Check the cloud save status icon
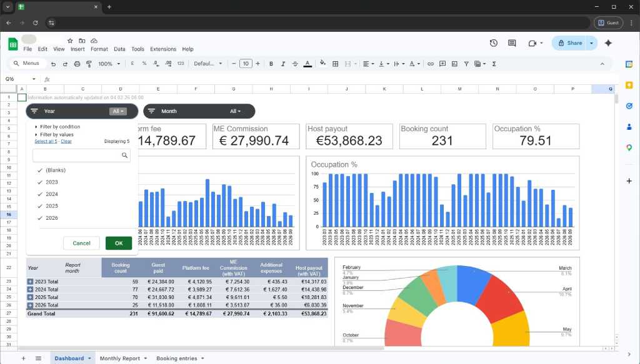 pyautogui.click(x=94, y=41)
